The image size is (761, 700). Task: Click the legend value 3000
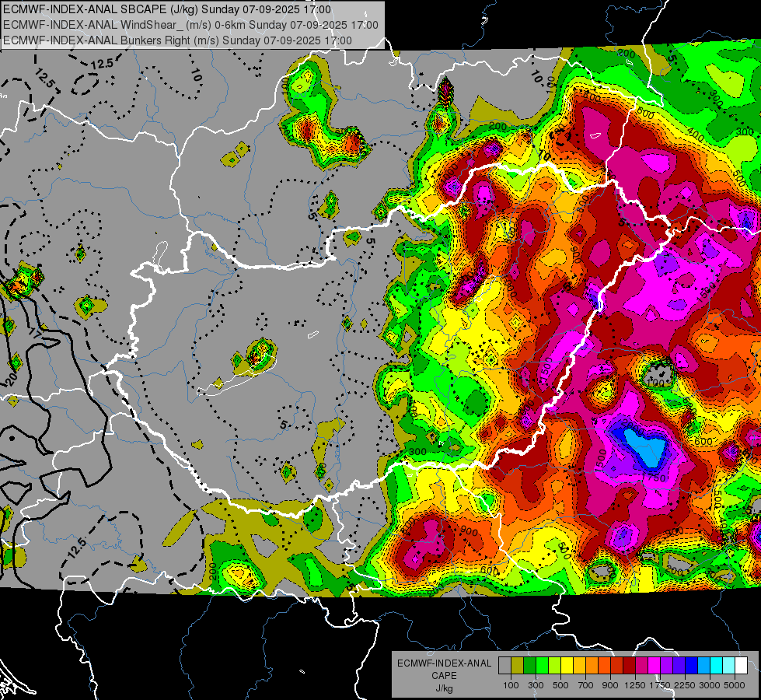point(709,685)
